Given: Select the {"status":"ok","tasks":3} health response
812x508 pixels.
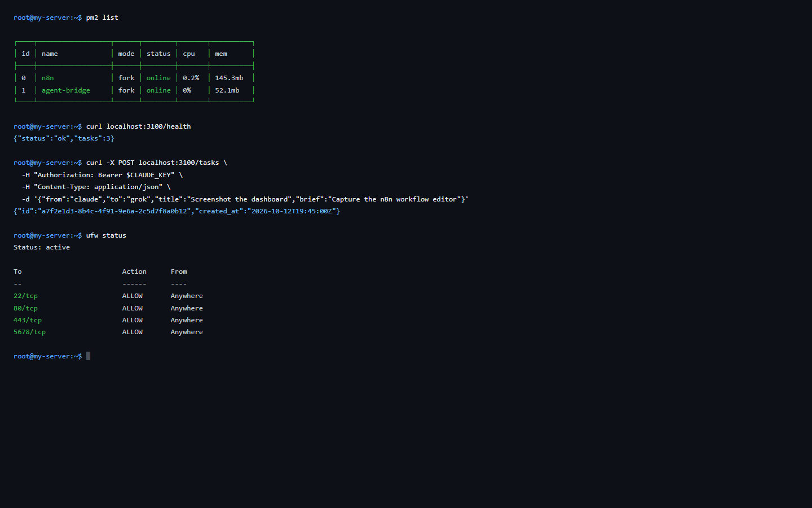Looking at the screenshot, I should point(64,138).
